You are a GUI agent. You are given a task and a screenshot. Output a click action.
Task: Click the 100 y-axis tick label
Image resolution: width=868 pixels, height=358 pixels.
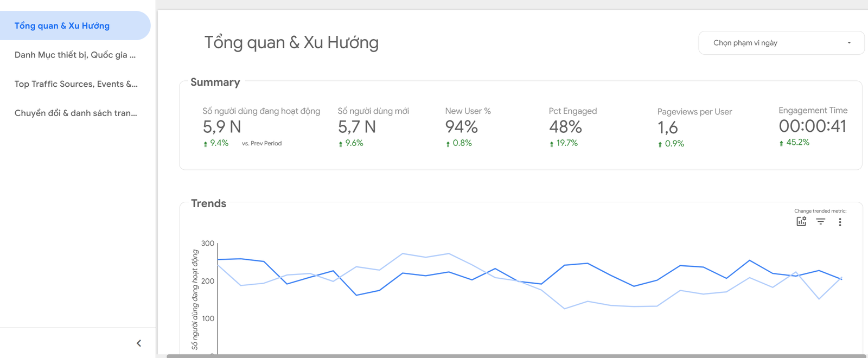[x=208, y=318]
